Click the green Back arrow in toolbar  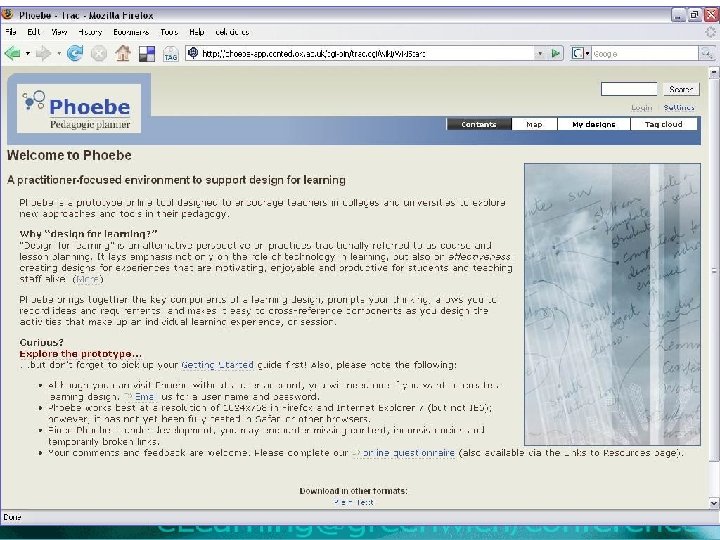12,54
